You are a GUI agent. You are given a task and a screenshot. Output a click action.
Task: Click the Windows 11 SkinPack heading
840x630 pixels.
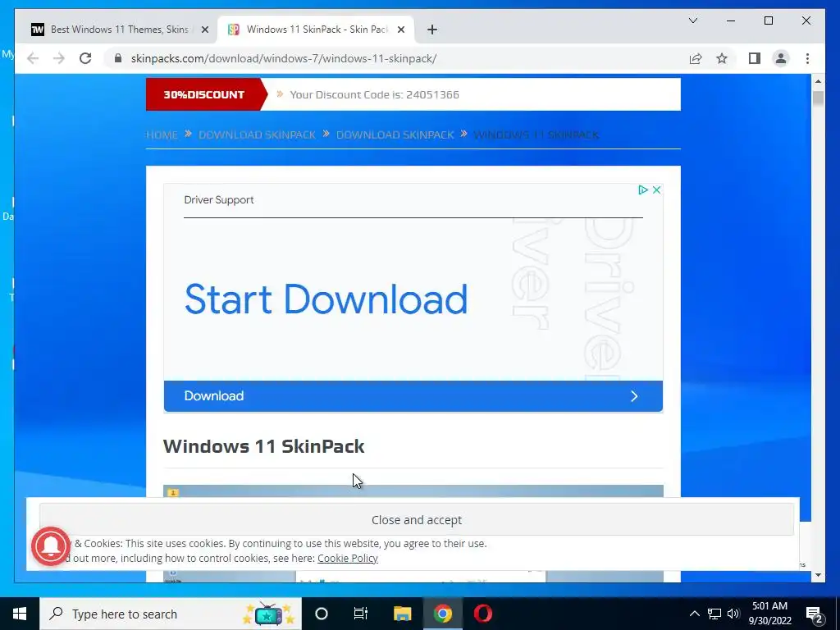(263, 446)
